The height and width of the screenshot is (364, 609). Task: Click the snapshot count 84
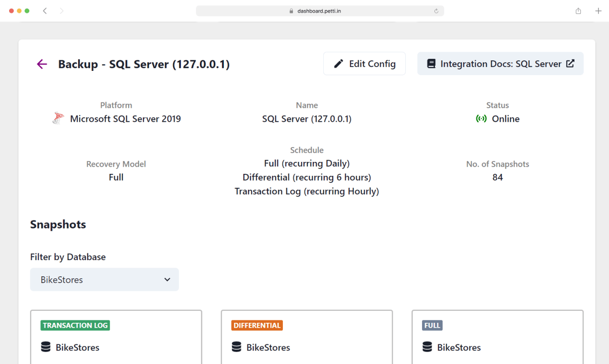[498, 177]
